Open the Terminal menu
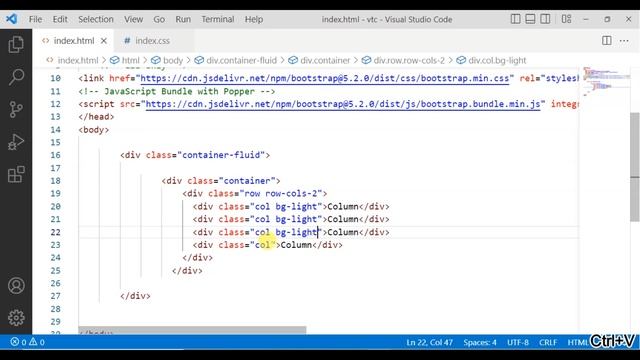The width and height of the screenshot is (640, 360). pyautogui.click(x=218, y=19)
